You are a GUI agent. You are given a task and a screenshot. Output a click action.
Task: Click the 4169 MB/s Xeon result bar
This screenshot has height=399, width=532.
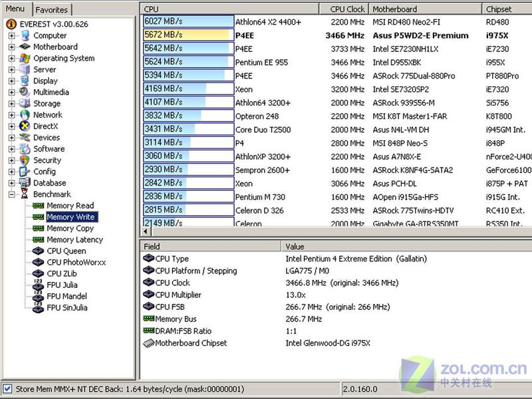click(x=188, y=88)
